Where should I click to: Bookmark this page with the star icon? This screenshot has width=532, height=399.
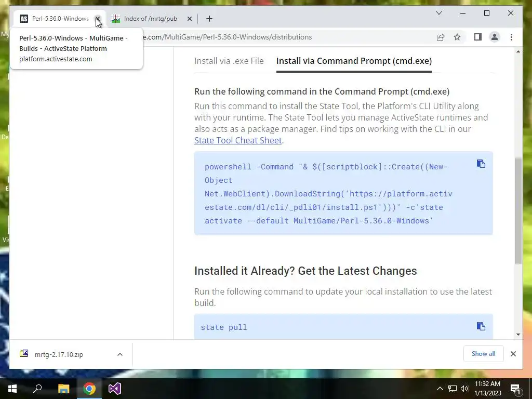click(x=457, y=37)
